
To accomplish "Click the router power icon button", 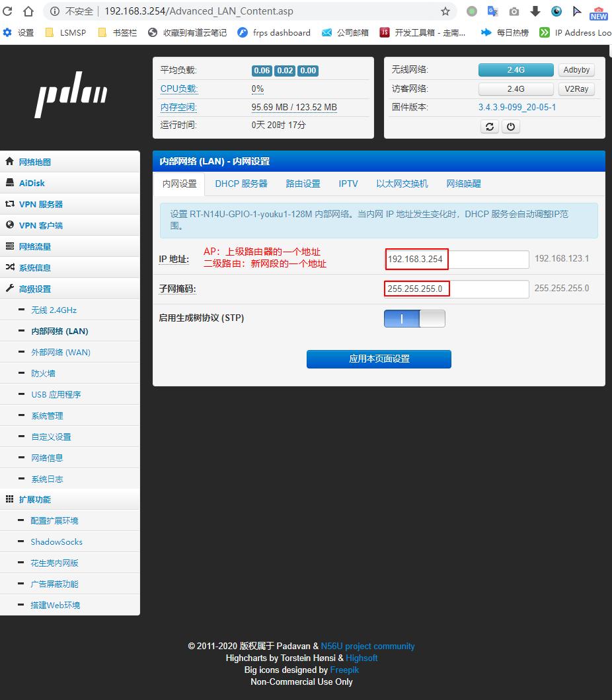I will point(511,127).
